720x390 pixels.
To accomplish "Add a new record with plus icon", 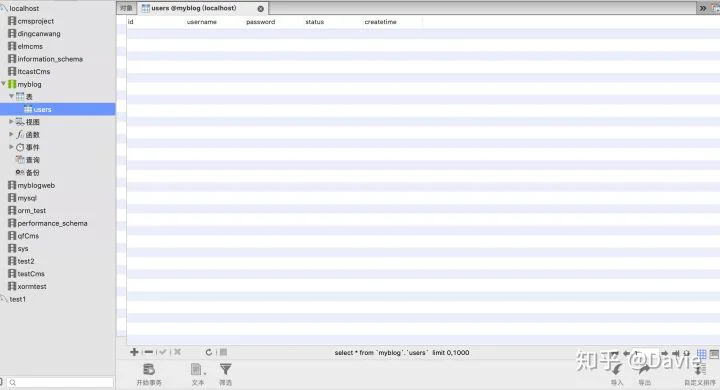I will [134, 352].
